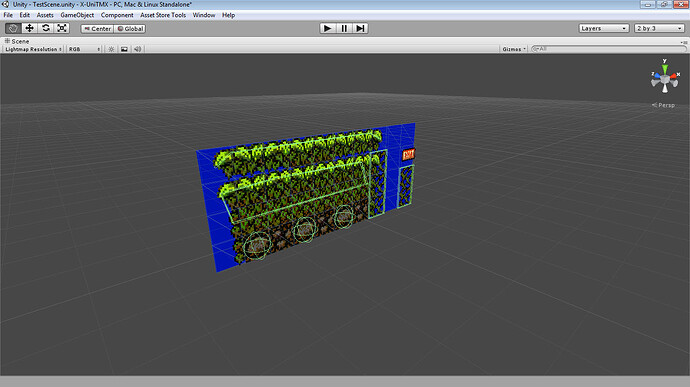Select the Move tool
The width and height of the screenshot is (690, 387).
click(x=29, y=28)
